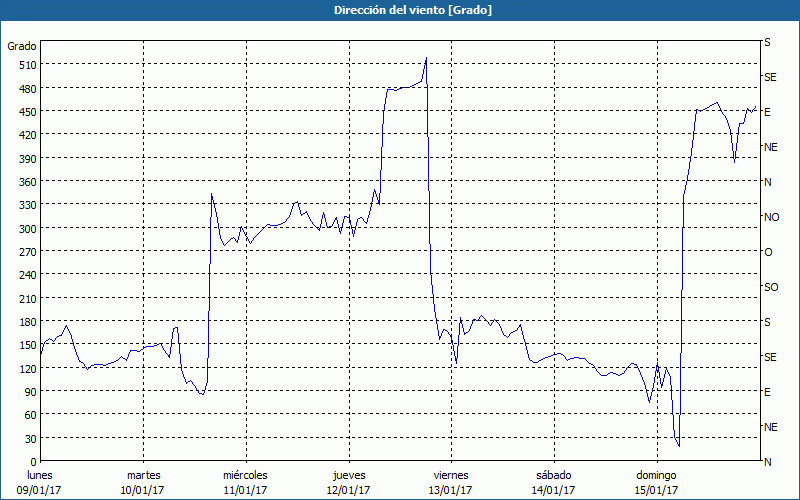Select the "jueves 12/01/17" date label

point(347,482)
